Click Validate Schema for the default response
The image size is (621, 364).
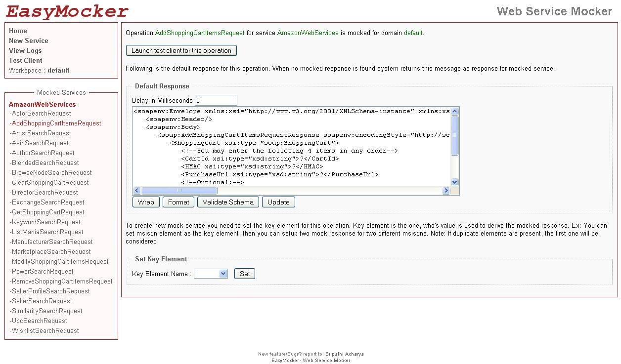227,202
